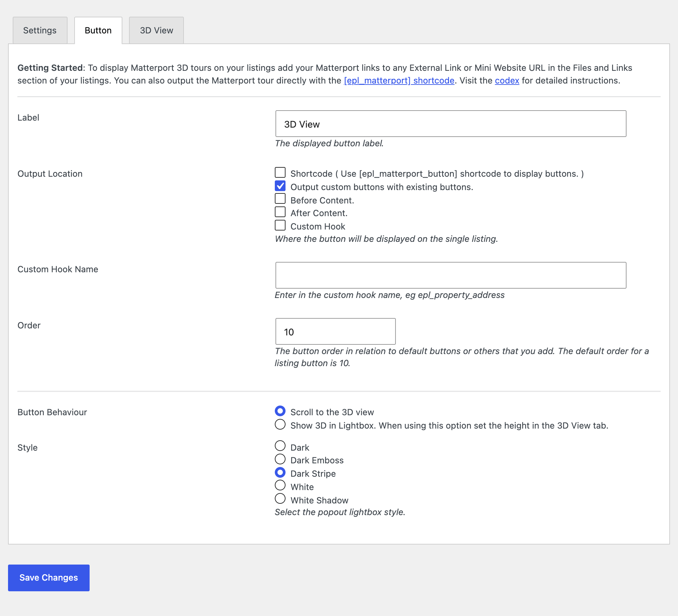The width and height of the screenshot is (678, 616).
Task: Check the Before Content checkbox
Action: tap(280, 199)
